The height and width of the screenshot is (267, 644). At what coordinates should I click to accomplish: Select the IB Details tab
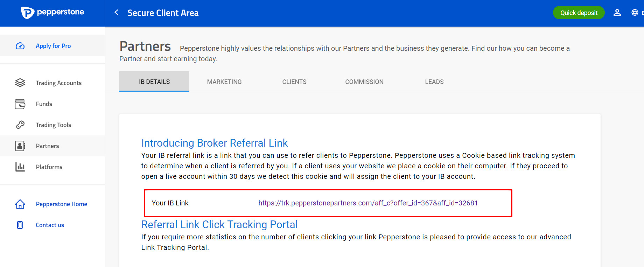154,82
